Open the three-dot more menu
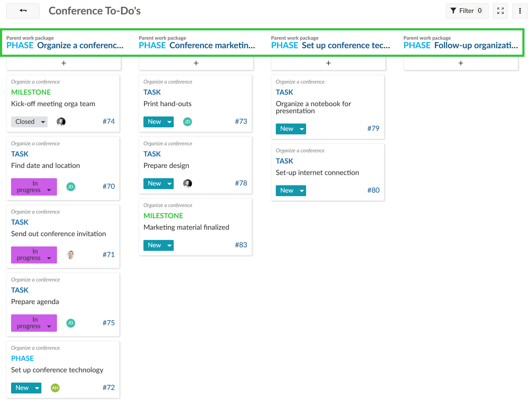This screenshot has height=402, width=532. (520, 11)
